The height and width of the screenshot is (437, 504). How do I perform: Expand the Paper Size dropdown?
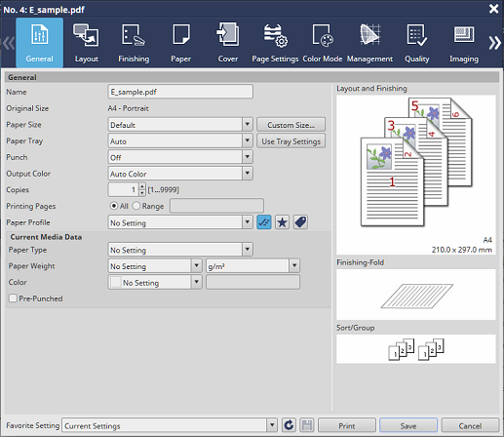(180, 125)
